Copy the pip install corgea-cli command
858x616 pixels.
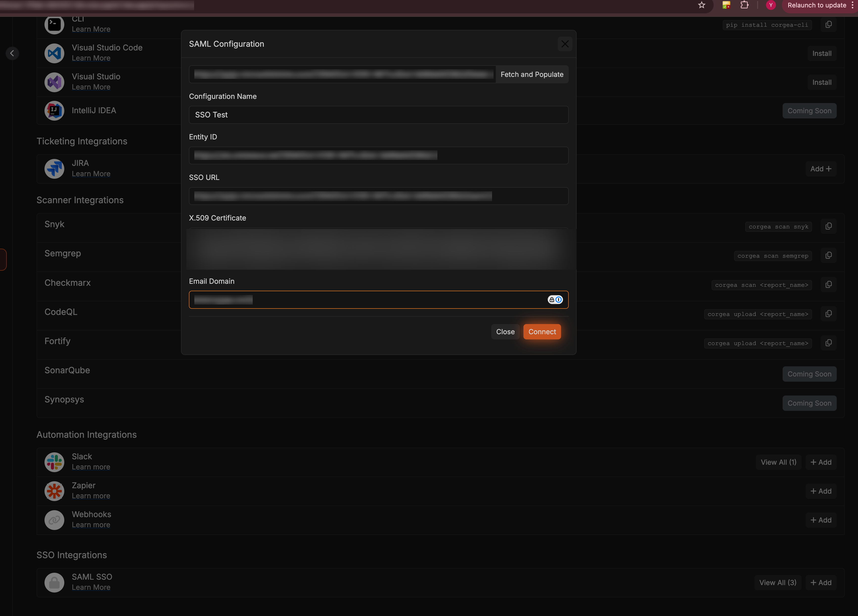tap(828, 24)
